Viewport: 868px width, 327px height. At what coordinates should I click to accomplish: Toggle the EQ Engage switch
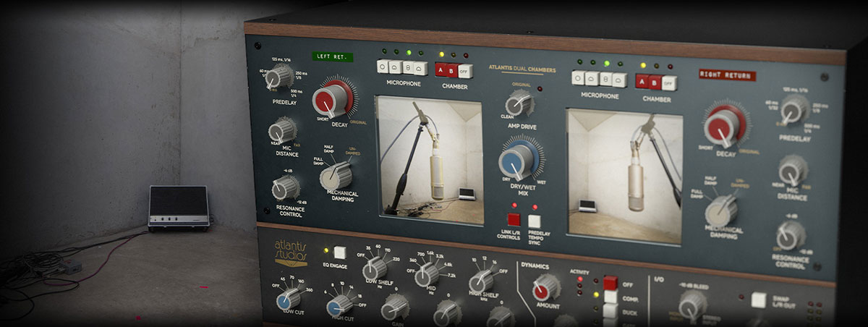pos(339,252)
